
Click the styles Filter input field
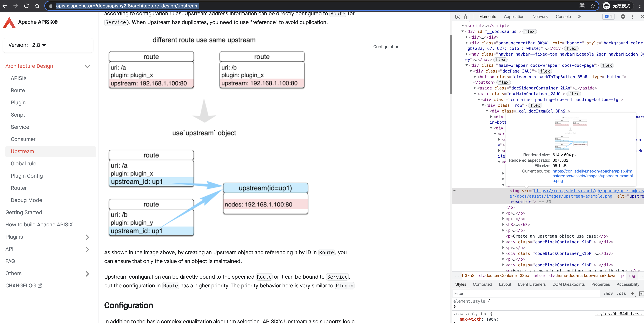pos(525,294)
